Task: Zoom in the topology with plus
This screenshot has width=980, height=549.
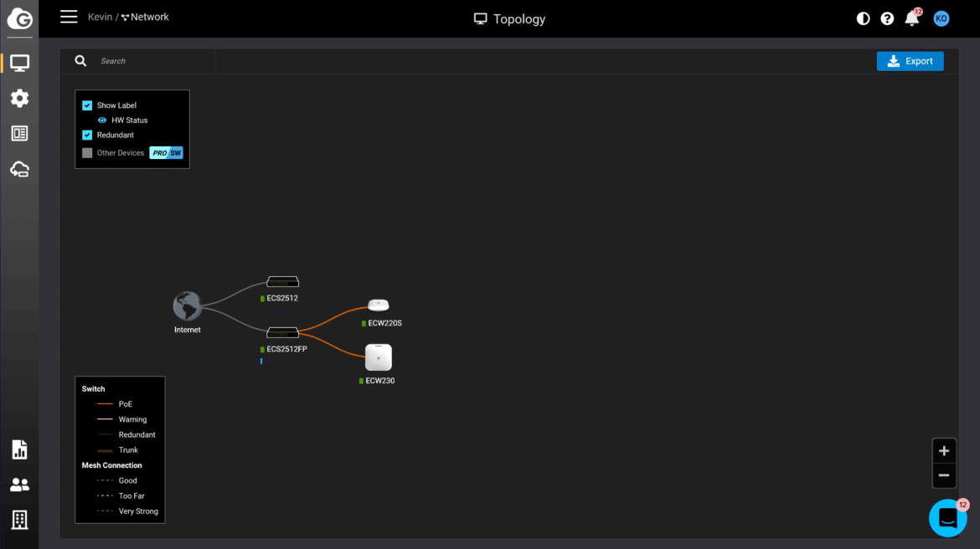Action: click(944, 451)
